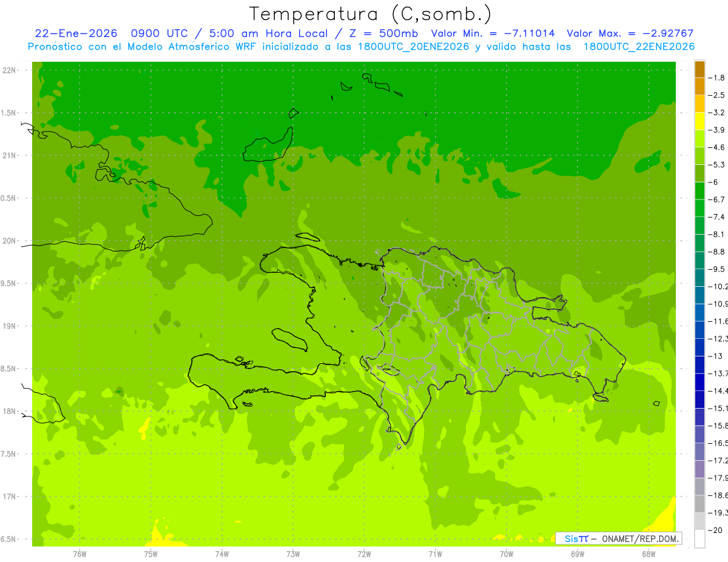The image size is (728, 562).
Task: Click the "68W" longitude axis label
Action: 649,554
